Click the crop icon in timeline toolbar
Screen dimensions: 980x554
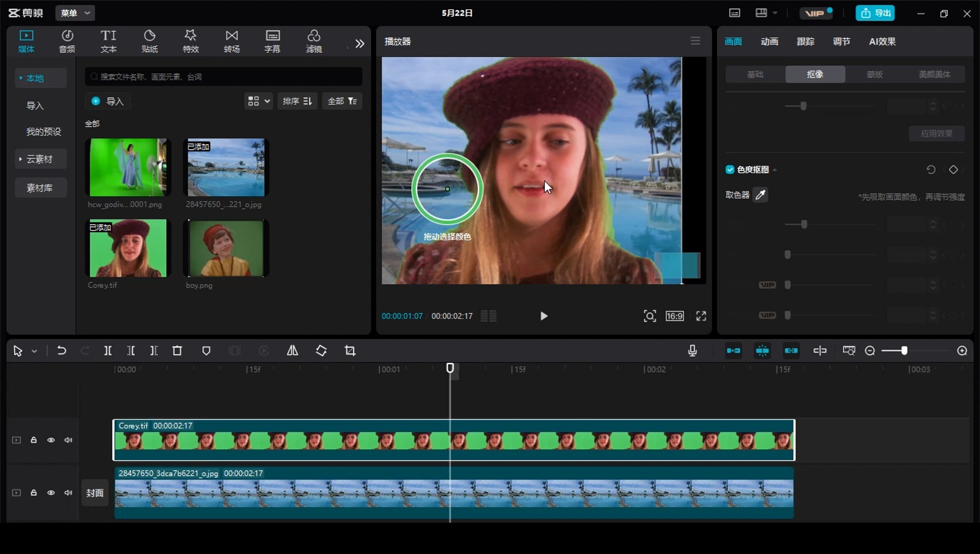[350, 351]
